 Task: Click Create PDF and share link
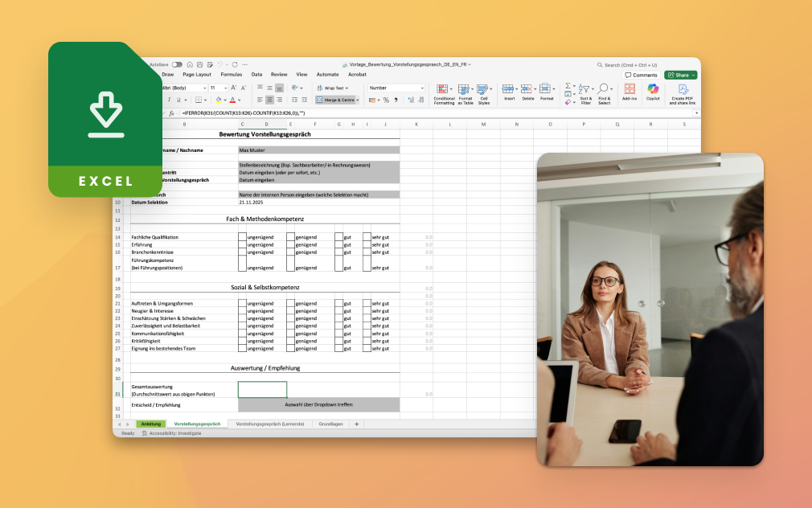[x=682, y=94]
